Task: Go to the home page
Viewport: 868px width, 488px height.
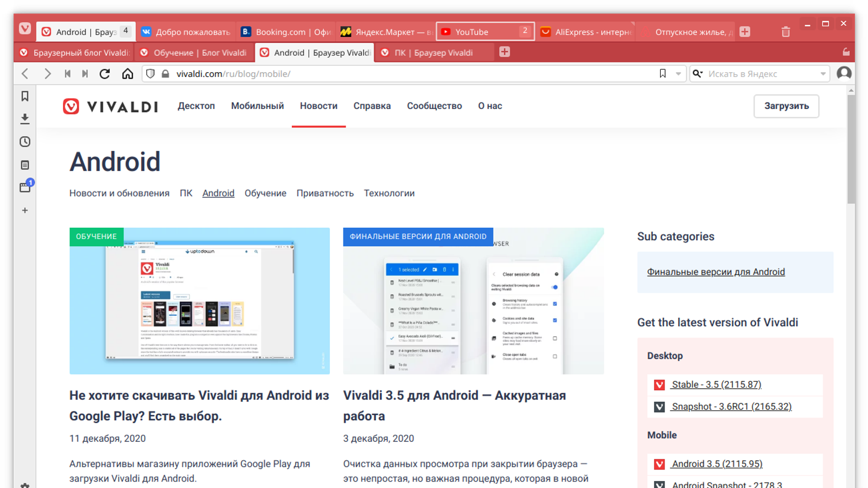Action: [127, 74]
